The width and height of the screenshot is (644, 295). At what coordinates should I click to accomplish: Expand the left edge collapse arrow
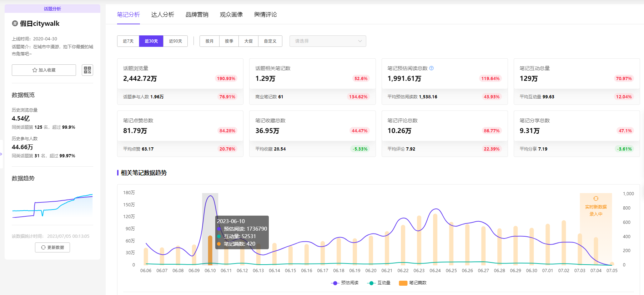(x=1, y=154)
